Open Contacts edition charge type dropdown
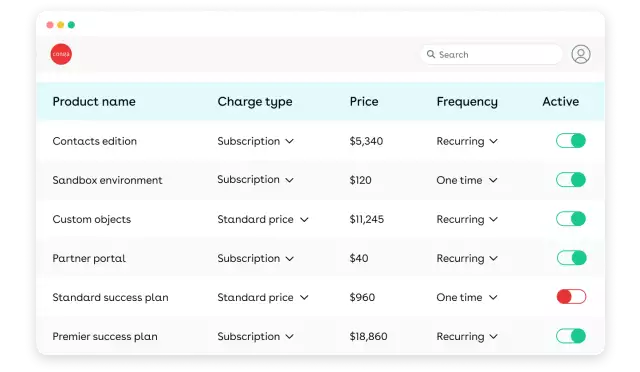Screen dimensions: 640x372 click(x=256, y=141)
